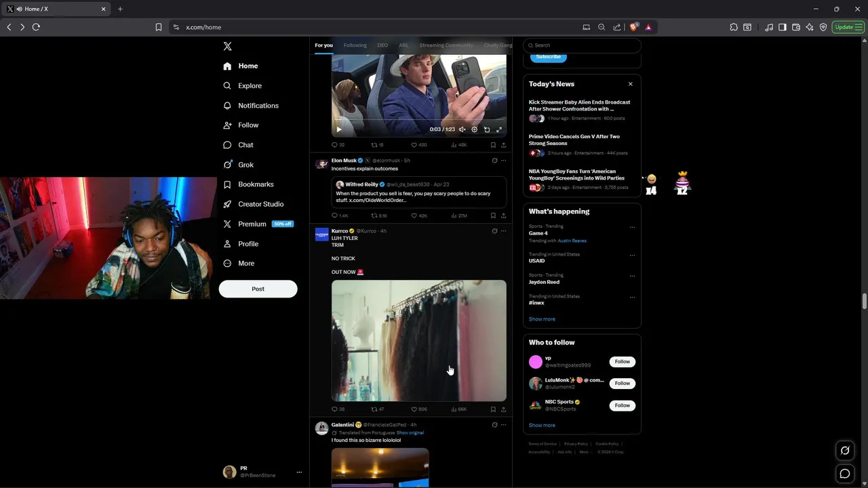Bookmark Elon Musk's post
868x488 pixels.
click(x=493, y=216)
